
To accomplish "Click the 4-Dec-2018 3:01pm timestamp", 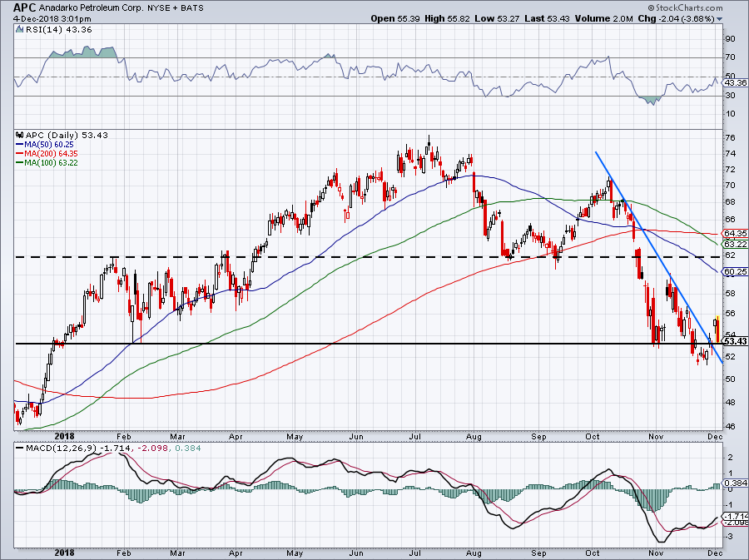I will (52, 19).
